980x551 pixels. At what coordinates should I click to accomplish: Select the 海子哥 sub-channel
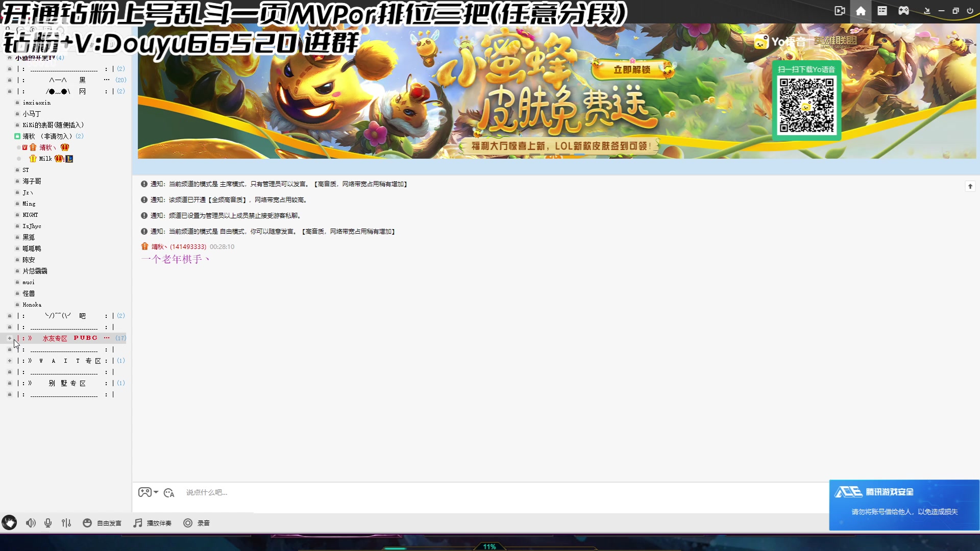pyautogui.click(x=32, y=181)
